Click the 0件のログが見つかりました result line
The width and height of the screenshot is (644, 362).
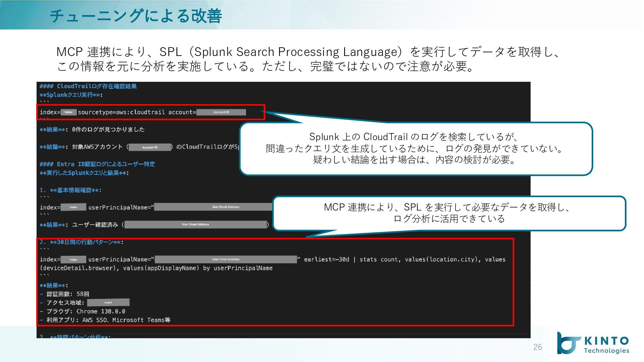point(108,129)
